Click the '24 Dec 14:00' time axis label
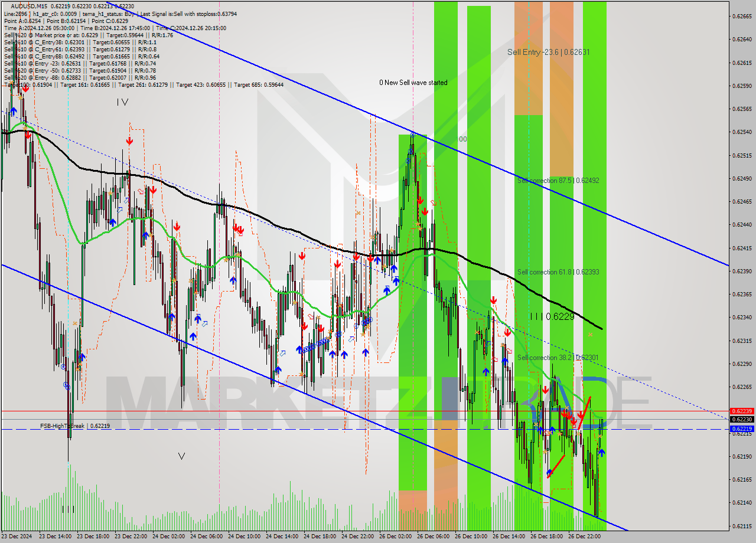 pyautogui.click(x=283, y=537)
